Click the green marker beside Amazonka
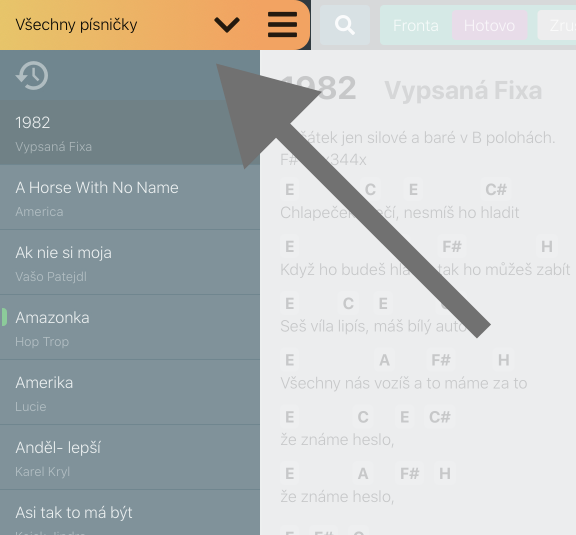Screen dimensions: 576x535 [x=4, y=317]
